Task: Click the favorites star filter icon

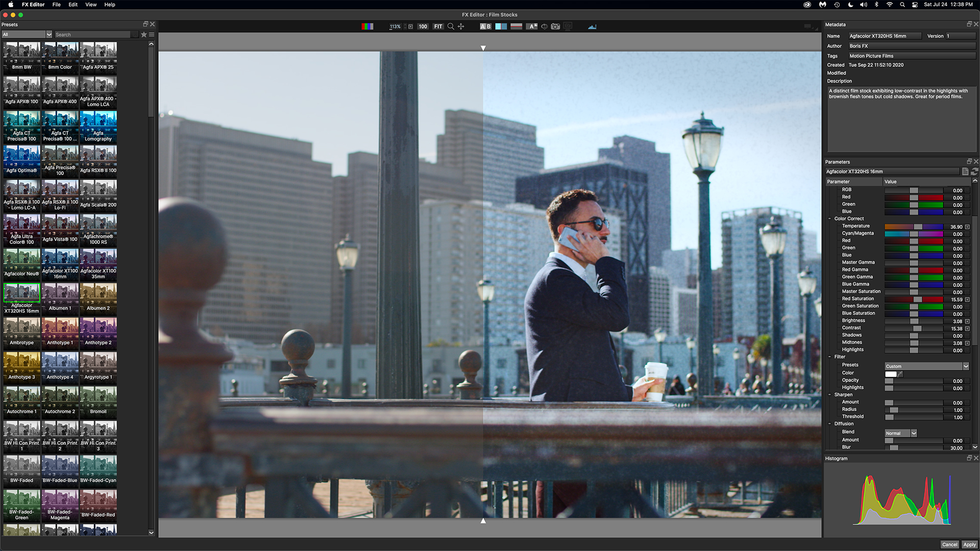Action: (x=144, y=35)
